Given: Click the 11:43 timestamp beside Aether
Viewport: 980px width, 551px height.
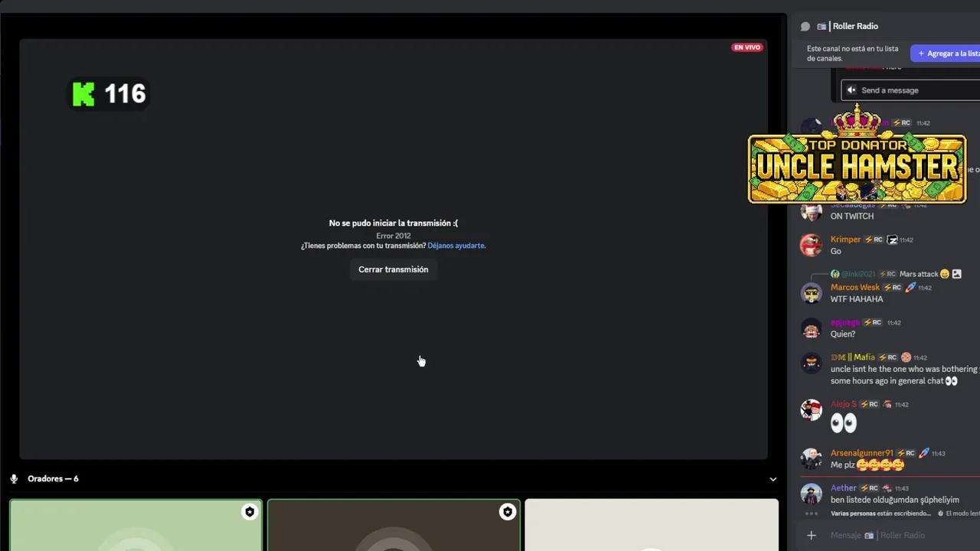Looking at the screenshot, I should [x=902, y=489].
